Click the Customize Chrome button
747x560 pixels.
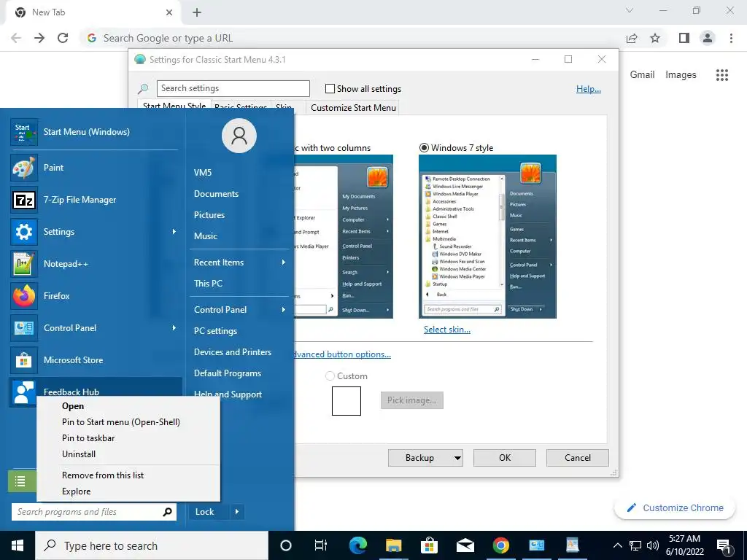click(675, 508)
